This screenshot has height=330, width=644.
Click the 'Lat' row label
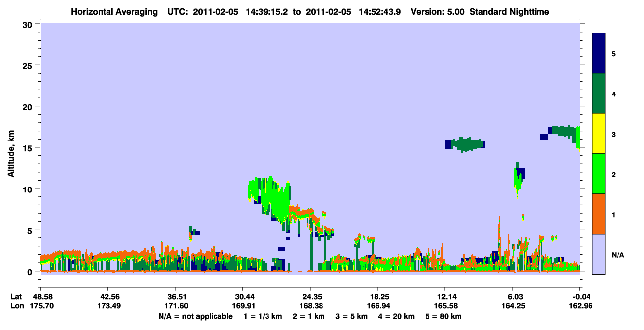[16, 297]
